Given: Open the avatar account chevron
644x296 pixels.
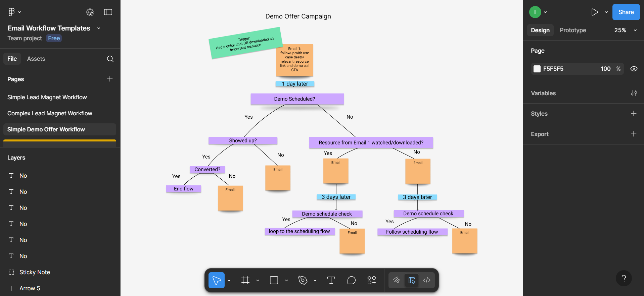Looking at the screenshot, I should point(545,12).
